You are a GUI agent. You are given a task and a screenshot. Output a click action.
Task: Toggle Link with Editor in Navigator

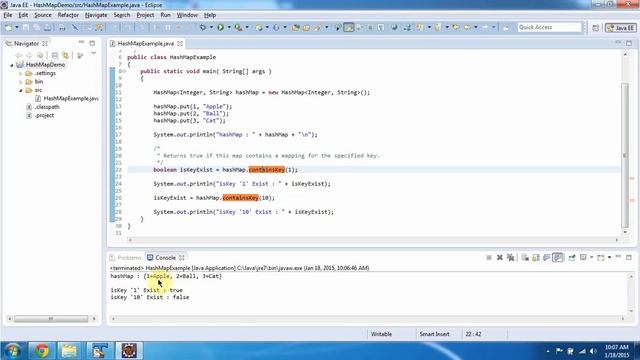click(x=65, y=55)
